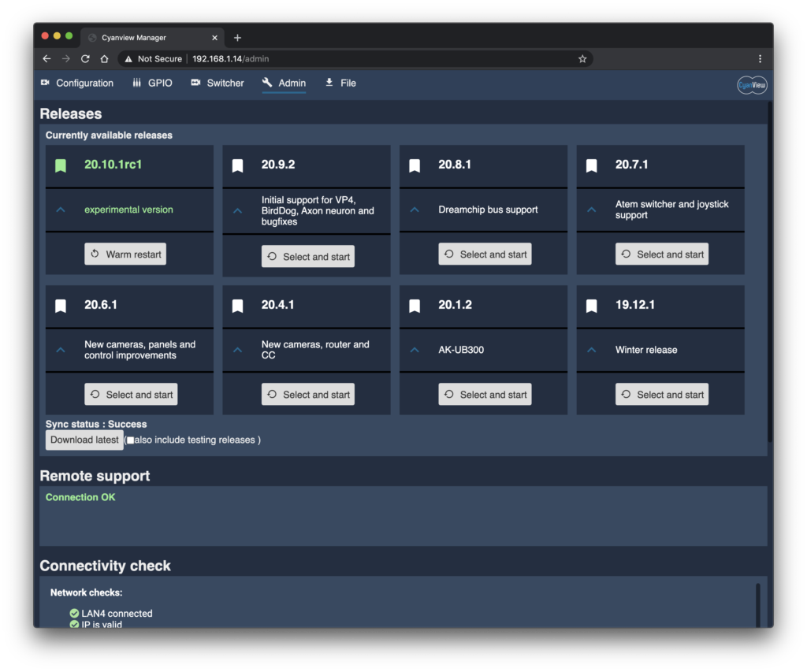
Task: Click the Currently available releases heading
Action: [x=109, y=136]
